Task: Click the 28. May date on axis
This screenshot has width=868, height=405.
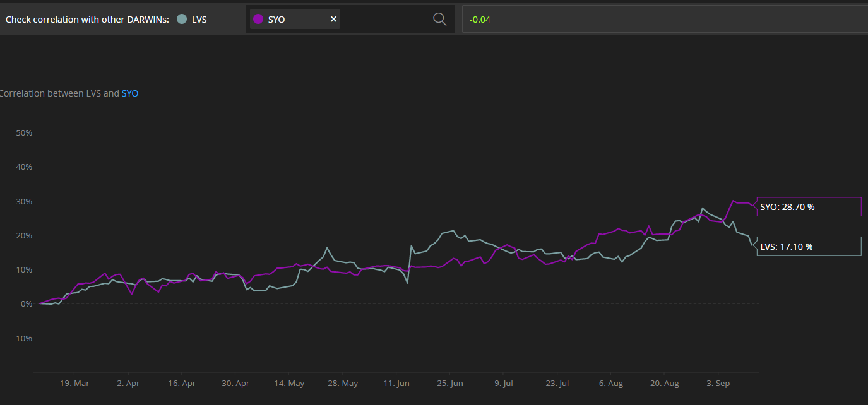Action: [343, 383]
